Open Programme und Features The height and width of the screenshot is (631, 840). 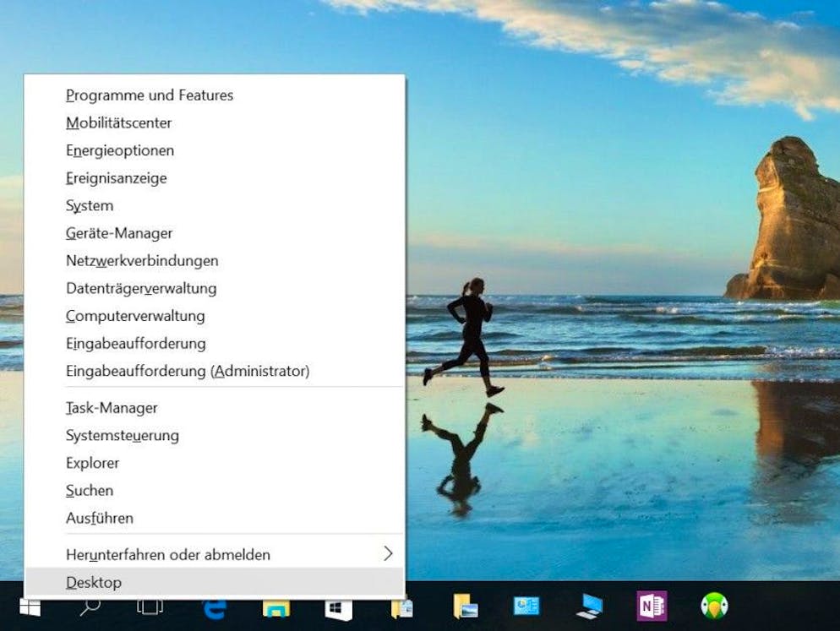[x=215, y=95]
